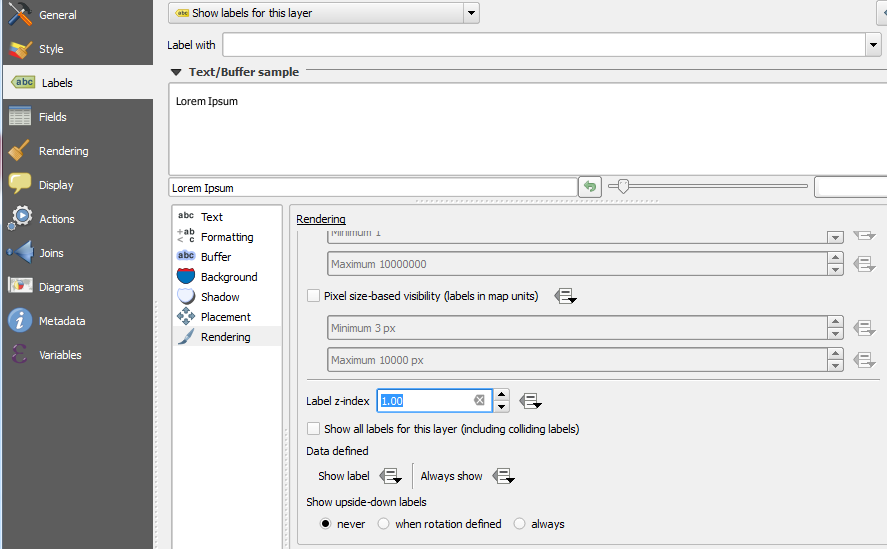This screenshot has height=549, width=887.
Task: Select Shadow in the label settings list
Action: point(220,297)
